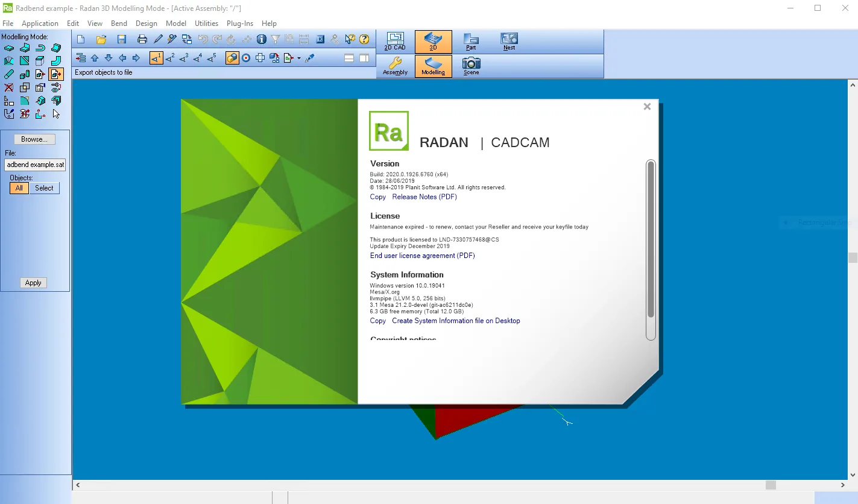Viewport: 858px width, 504px height.
Task: Close the RADAN about dialog
Action: (x=647, y=107)
